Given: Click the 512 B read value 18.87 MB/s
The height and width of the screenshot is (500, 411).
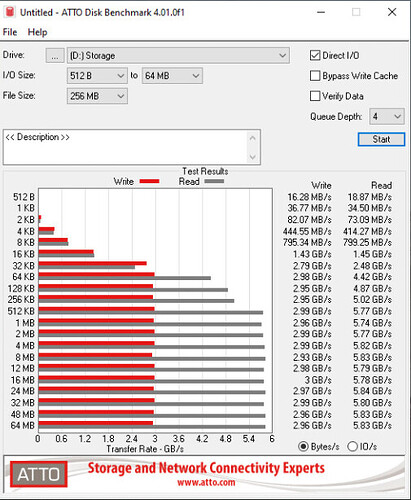Looking at the screenshot, I should click(x=370, y=197).
